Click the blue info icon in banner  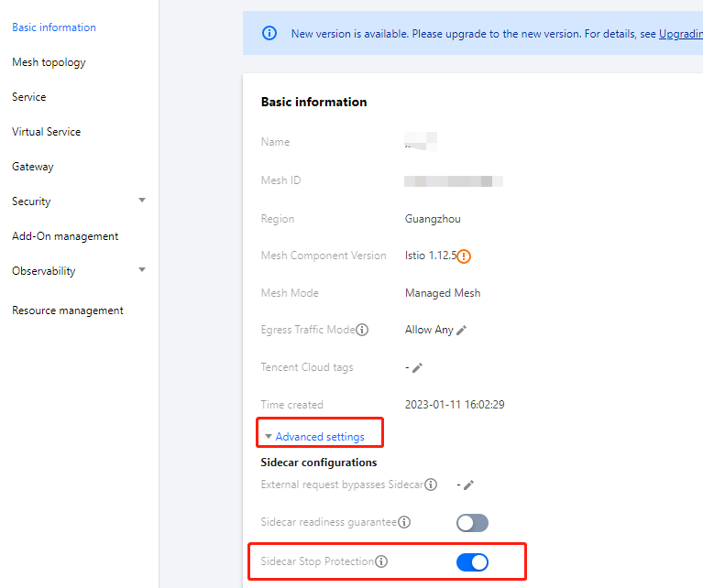(x=269, y=33)
